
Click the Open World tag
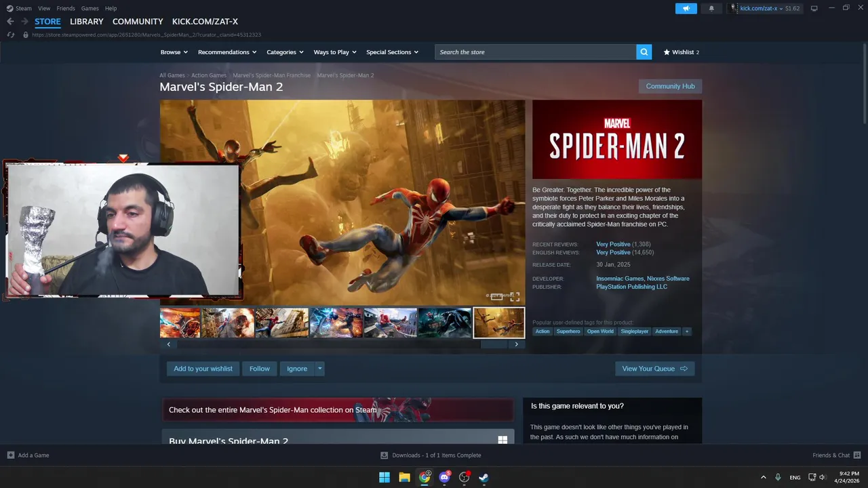pos(600,331)
